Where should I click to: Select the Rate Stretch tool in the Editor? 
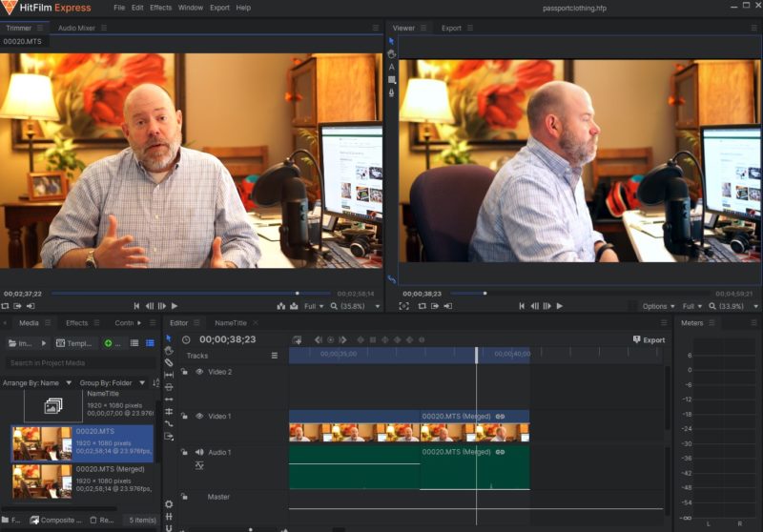click(169, 423)
